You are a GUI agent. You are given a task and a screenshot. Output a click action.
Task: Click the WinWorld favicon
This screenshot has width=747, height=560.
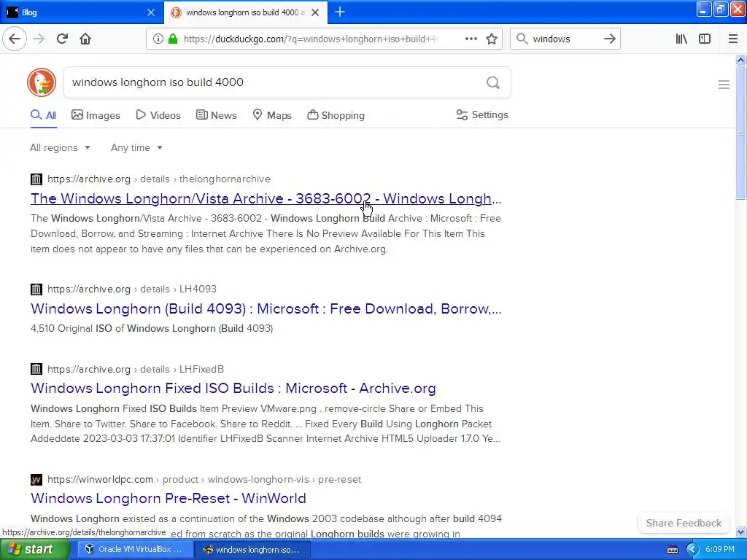click(36, 480)
